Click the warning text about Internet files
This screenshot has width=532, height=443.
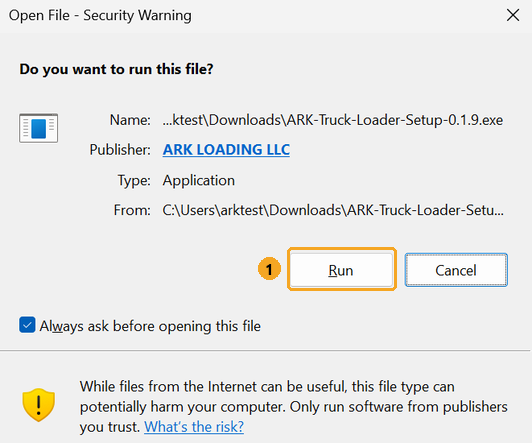click(x=293, y=407)
